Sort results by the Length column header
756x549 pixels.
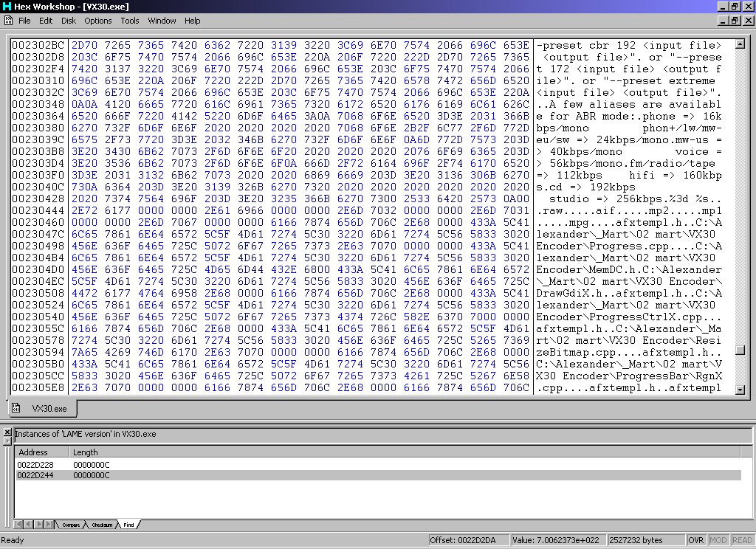(x=404, y=452)
